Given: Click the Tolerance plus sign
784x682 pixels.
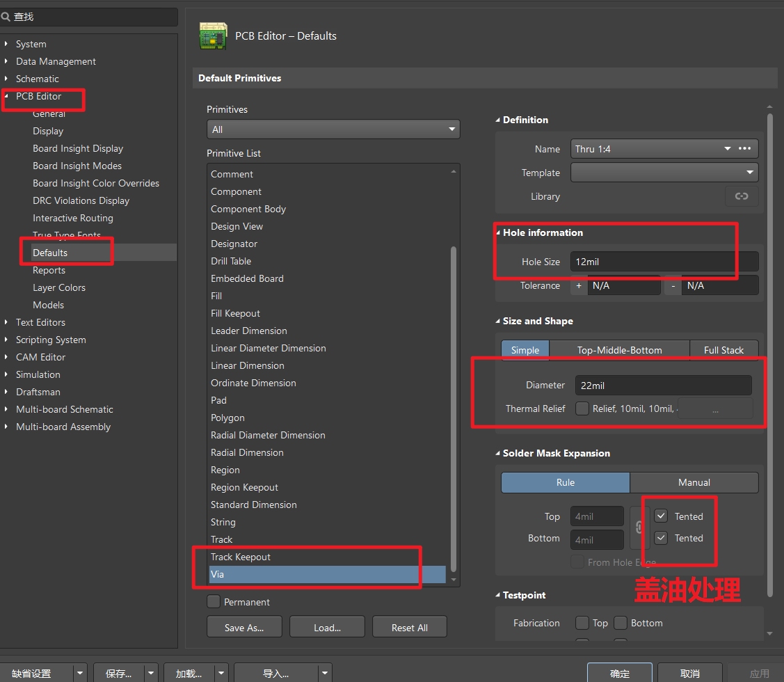Looking at the screenshot, I should tap(579, 286).
